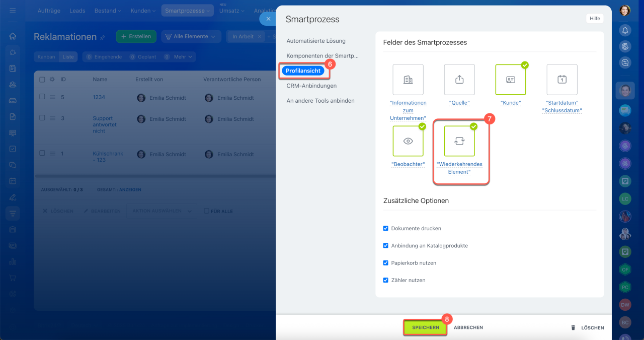
Task: Click the trash icon labeled Löschen
Action: click(x=573, y=327)
